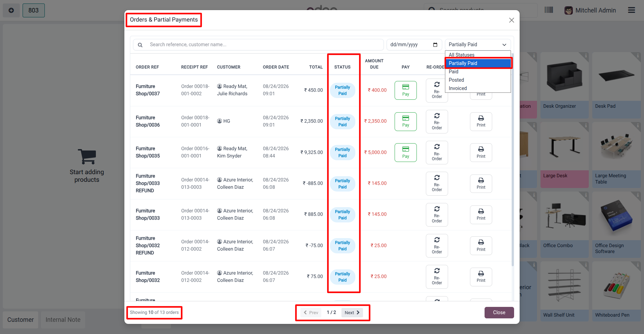The height and width of the screenshot is (334, 644).
Task: Click barcode scanner icon in top bar
Action: (x=549, y=10)
